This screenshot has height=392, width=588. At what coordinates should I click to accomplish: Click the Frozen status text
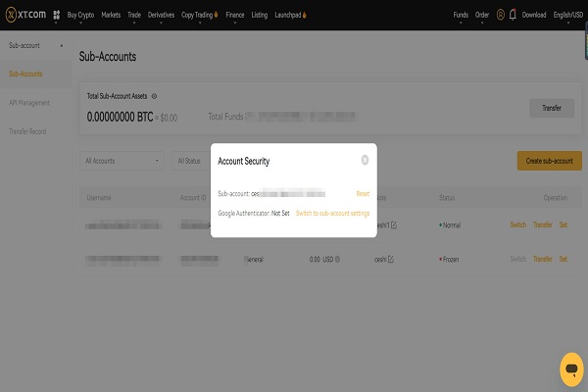coord(451,259)
